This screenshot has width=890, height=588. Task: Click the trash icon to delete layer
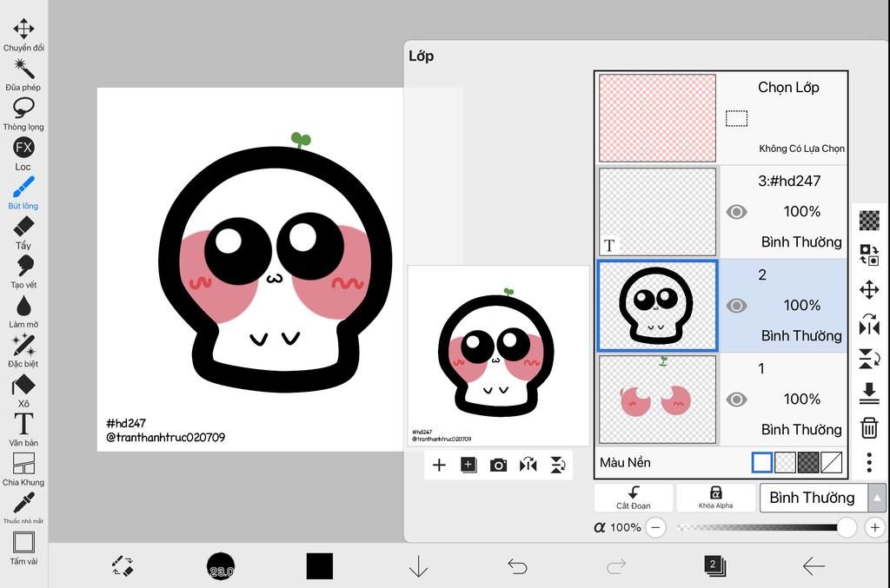pyautogui.click(x=868, y=427)
